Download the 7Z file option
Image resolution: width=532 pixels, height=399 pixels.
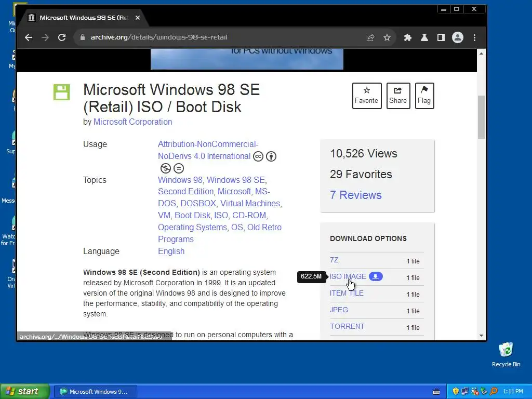[x=334, y=260]
